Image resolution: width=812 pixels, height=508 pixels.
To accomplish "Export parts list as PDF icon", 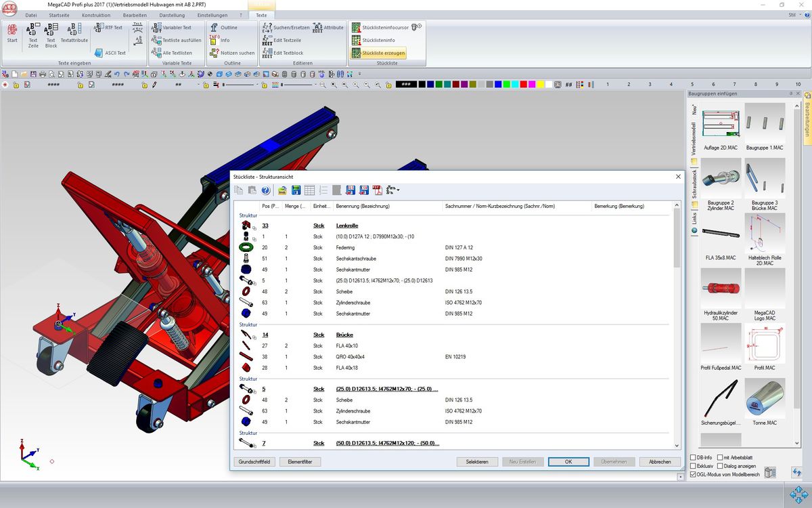I will (x=376, y=190).
